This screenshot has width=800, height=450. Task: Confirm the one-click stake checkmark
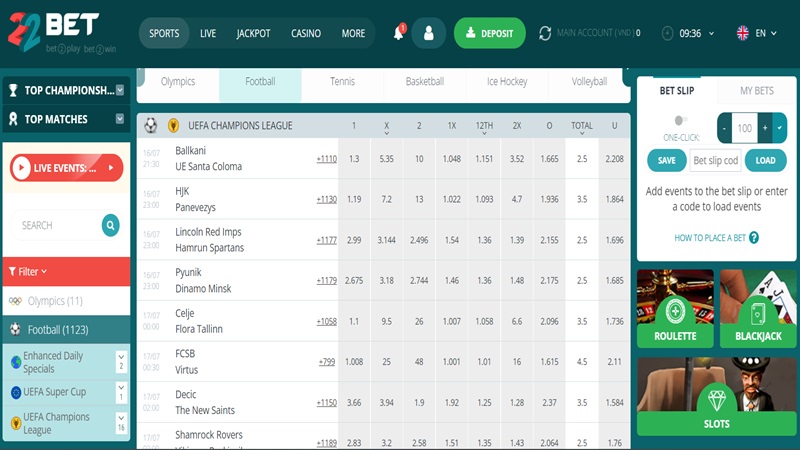tap(780, 128)
